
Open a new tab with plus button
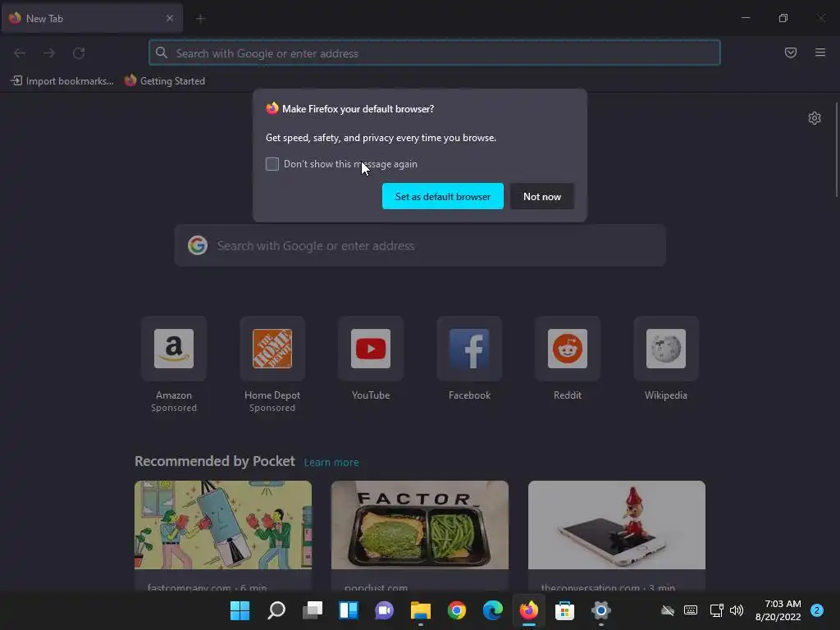click(200, 19)
